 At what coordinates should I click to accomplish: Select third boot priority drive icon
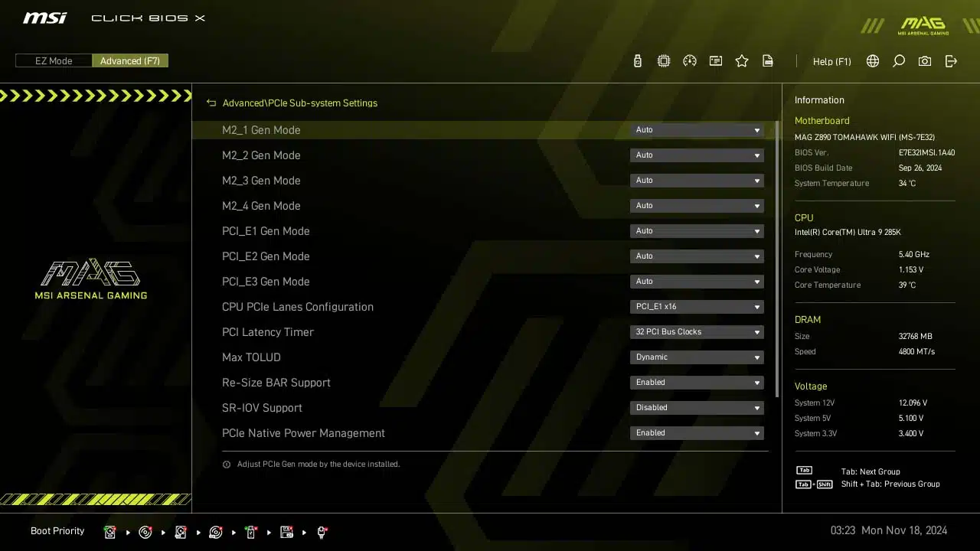(181, 532)
